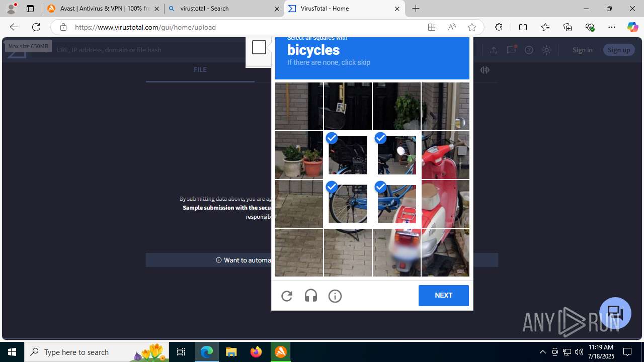Open captcha help information icon
This screenshot has width=644, height=362.
(335, 296)
